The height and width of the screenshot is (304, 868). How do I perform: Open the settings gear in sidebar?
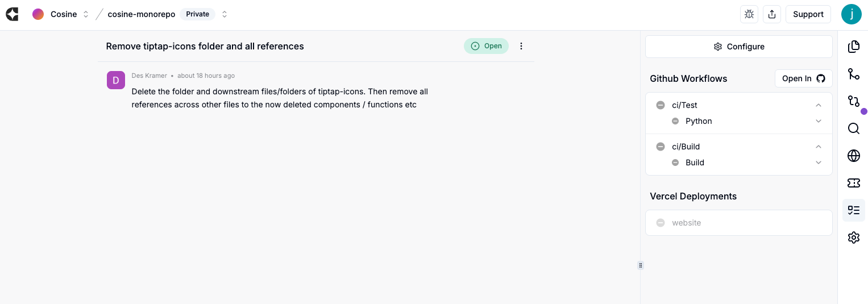click(853, 238)
